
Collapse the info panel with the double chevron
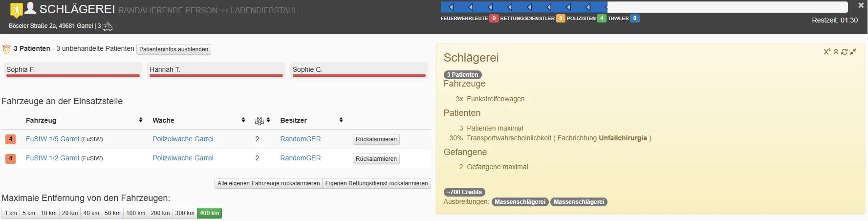point(836,52)
